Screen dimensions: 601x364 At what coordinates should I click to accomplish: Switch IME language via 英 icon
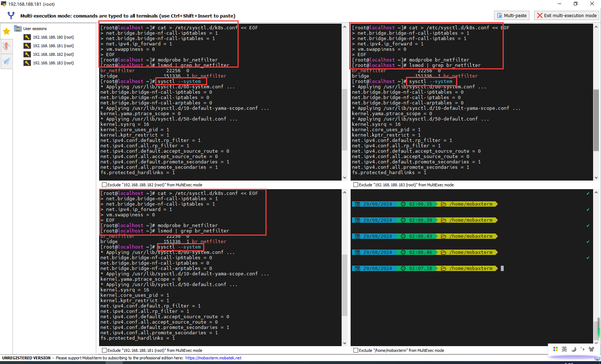click(565, 349)
